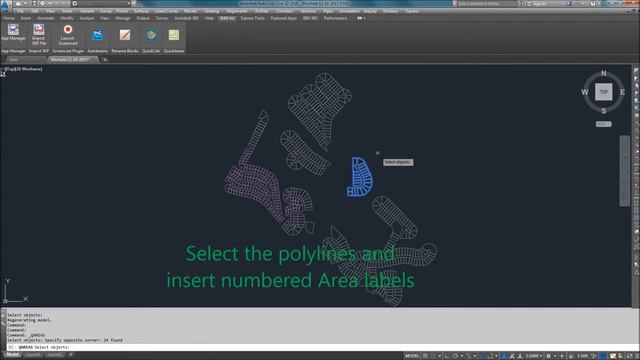Click the MODEL space status button
Viewport: 640px width, 360px height.
click(x=412, y=356)
